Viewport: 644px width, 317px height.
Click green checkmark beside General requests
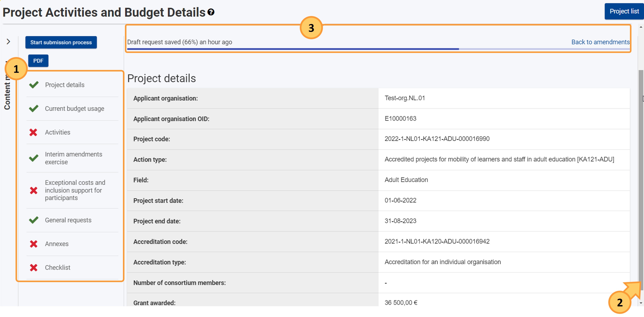point(34,220)
